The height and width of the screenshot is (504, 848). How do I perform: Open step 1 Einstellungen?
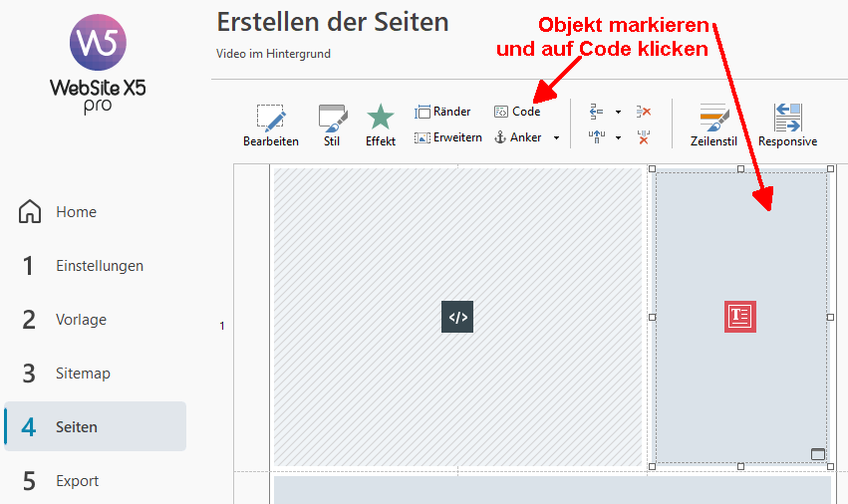pyautogui.click(x=99, y=266)
